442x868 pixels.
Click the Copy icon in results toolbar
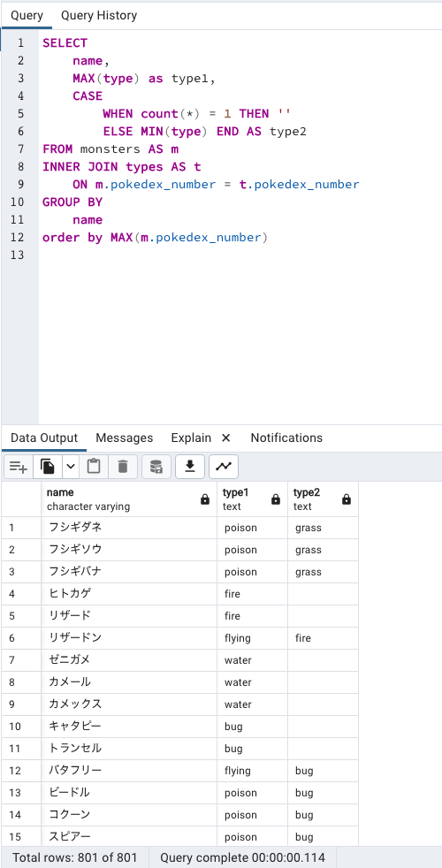coord(48,467)
